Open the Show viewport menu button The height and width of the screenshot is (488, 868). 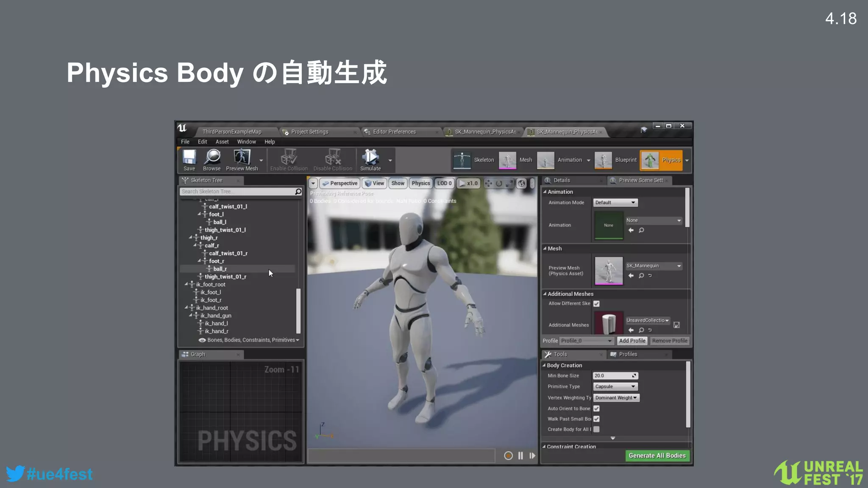[398, 183]
